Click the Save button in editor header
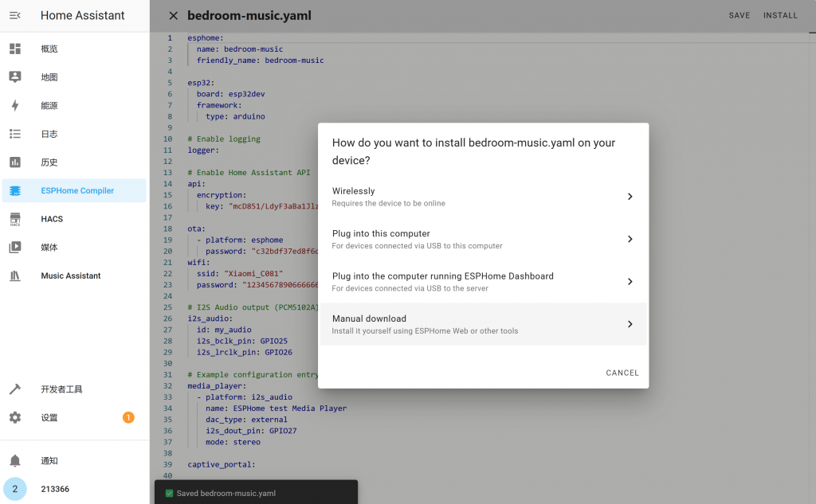Image resolution: width=816 pixels, height=504 pixels. (x=739, y=15)
